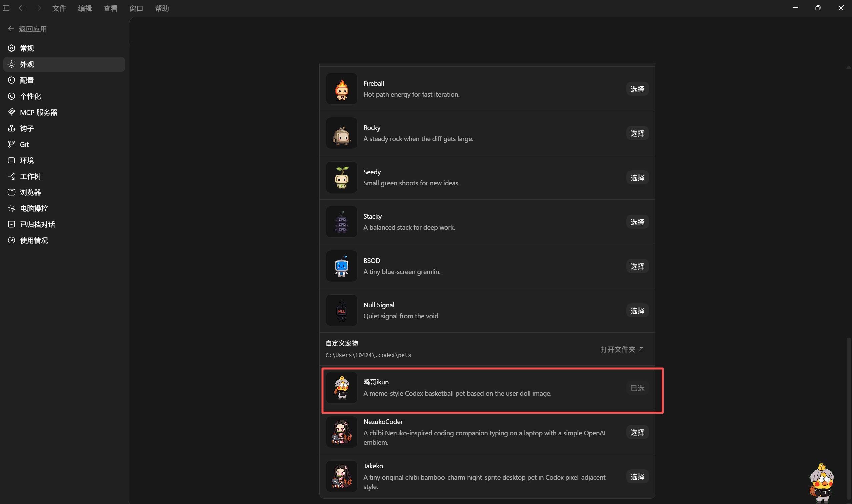Click the 已归档对话 archive icon

12,224
